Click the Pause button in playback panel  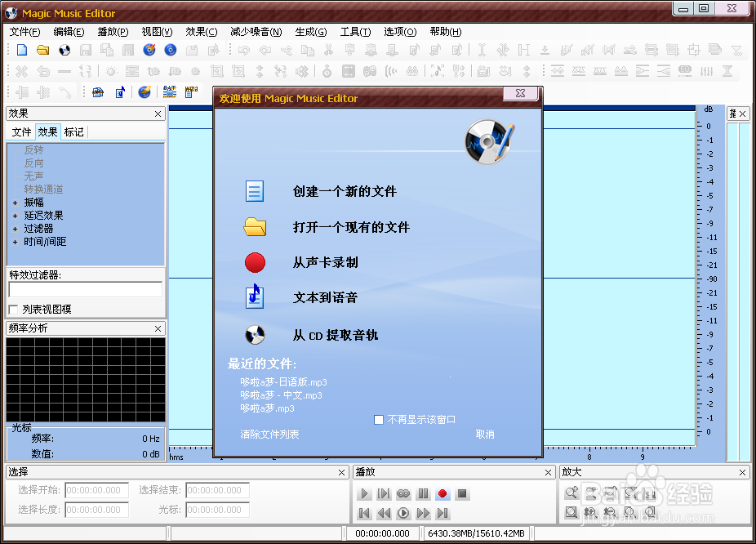(x=423, y=493)
